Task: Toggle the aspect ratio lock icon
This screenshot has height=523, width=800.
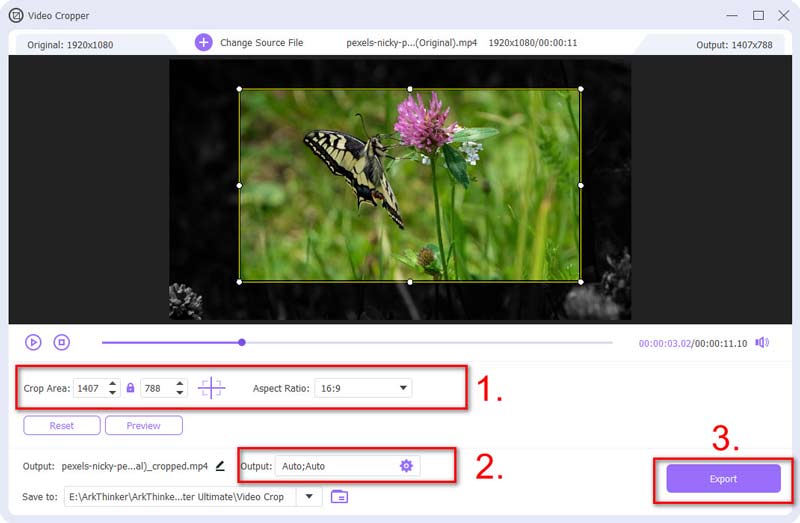Action: [x=130, y=388]
